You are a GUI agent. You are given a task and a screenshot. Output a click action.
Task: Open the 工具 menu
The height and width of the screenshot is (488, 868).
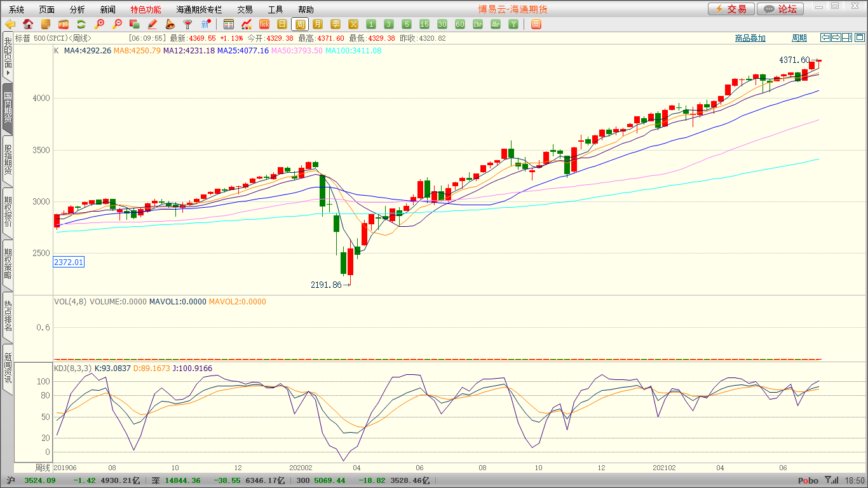276,10
